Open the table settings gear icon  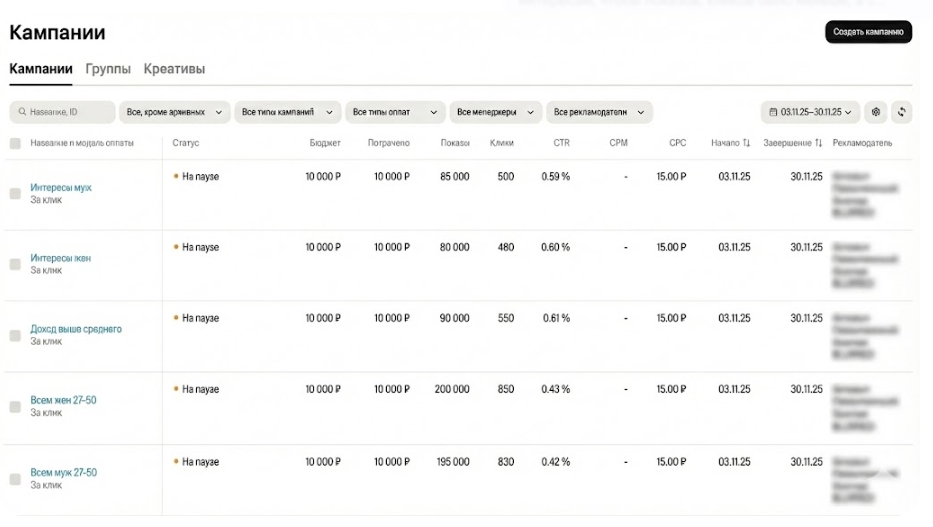coord(877,112)
